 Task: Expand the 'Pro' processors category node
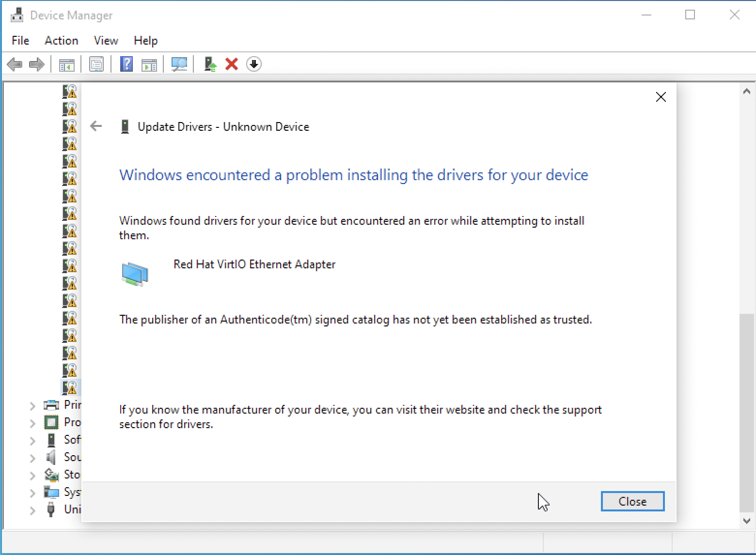[x=32, y=423]
